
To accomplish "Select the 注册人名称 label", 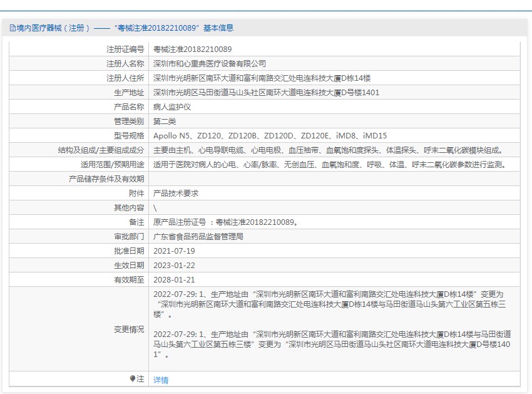I will pos(125,63).
